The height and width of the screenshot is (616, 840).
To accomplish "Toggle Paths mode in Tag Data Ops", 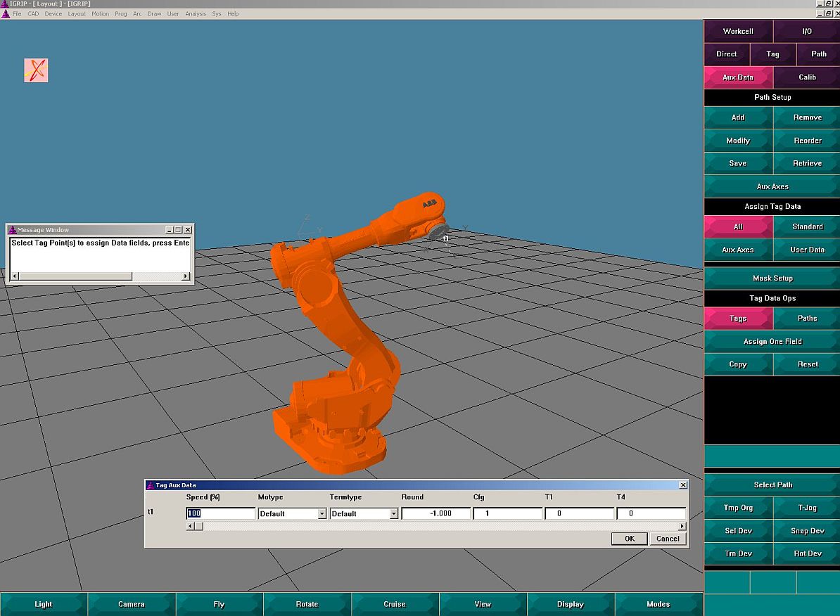I will [x=807, y=318].
